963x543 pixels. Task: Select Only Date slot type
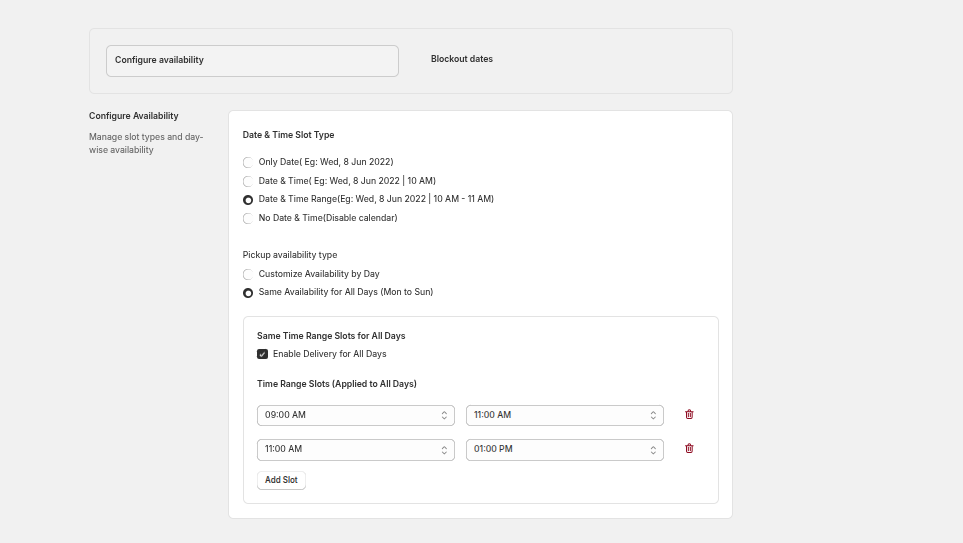click(x=248, y=162)
